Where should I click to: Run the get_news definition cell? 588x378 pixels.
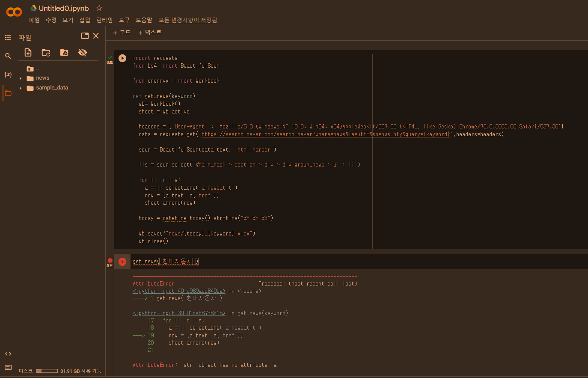point(122,58)
